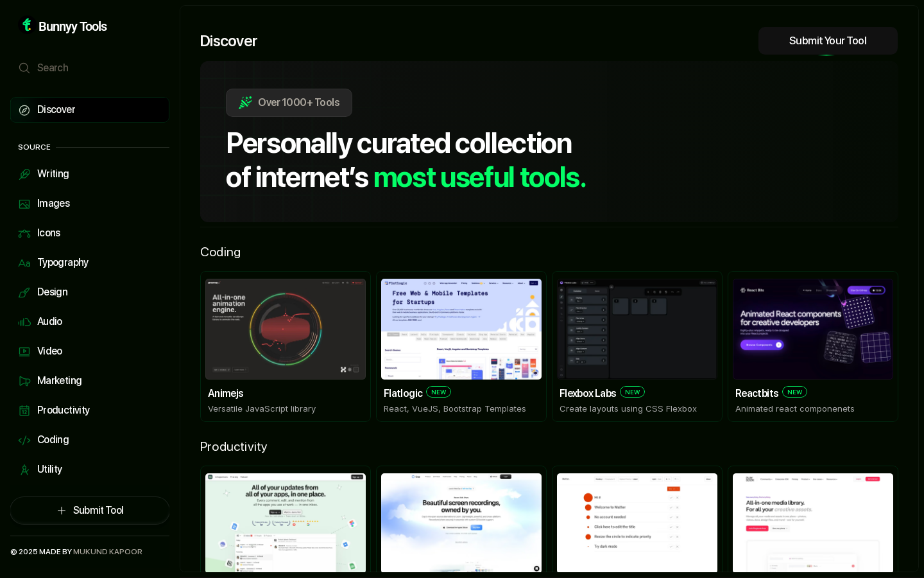
Task: Click 'Create layouts using CSS Flexbox' description
Action: coord(628,409)
